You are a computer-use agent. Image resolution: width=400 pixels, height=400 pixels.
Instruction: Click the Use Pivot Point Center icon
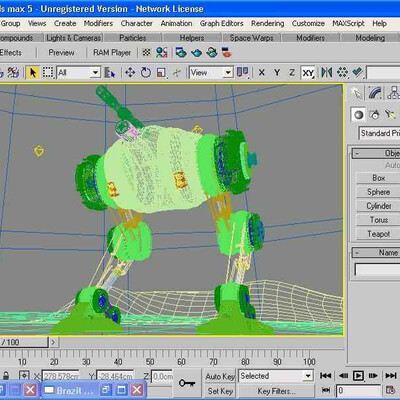pyautogui.click(x=243, y=72)
